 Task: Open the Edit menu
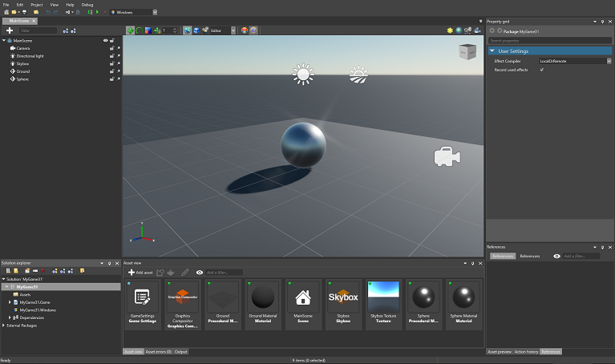point(19,5)
